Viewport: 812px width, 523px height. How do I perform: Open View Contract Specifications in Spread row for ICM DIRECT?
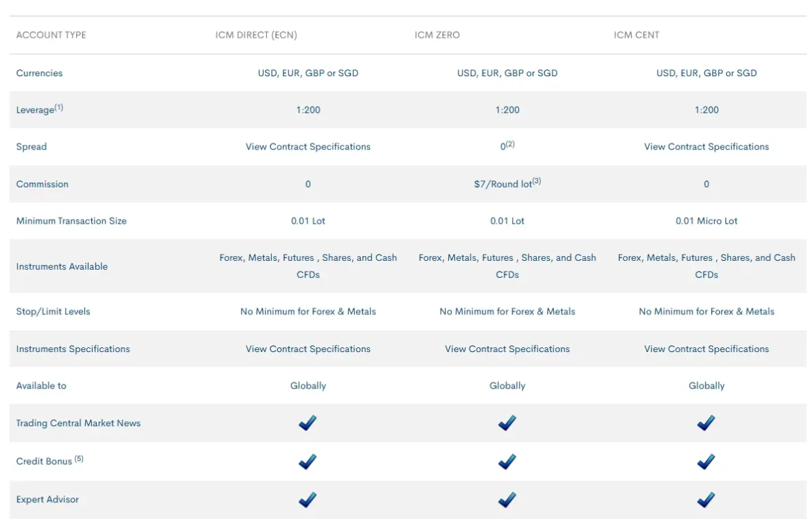(x=308, y=147)
